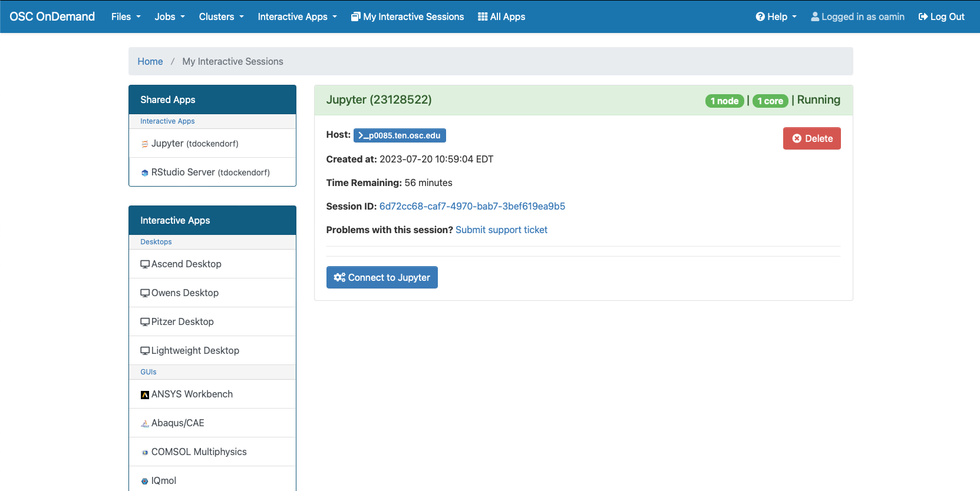Click the RStudio Server icon
The width and height of the screenshot is (980, 491).
click(145, 172)
